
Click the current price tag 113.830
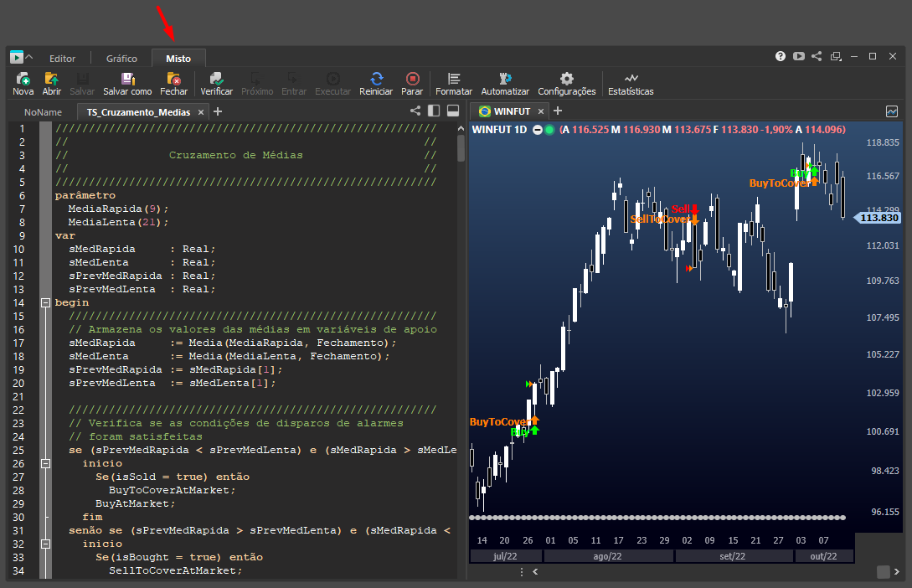point(878,218)
